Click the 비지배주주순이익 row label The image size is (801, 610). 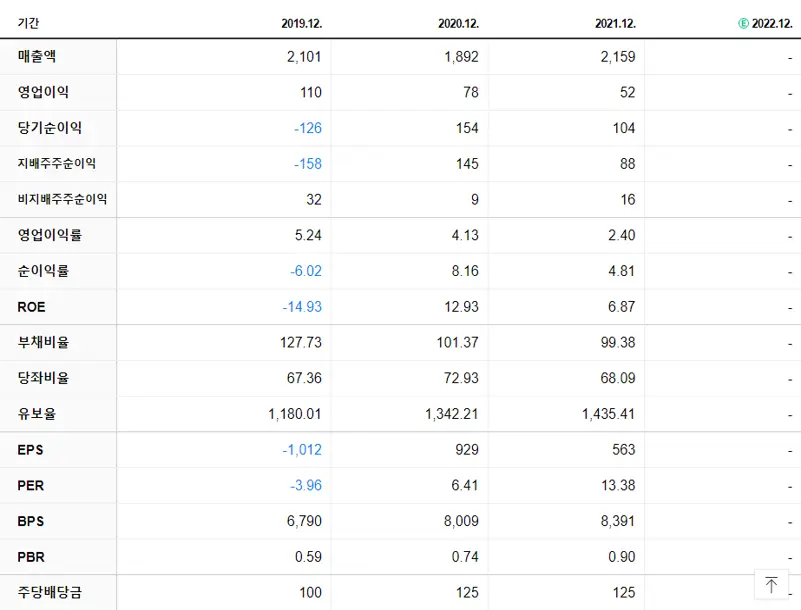point(62,199)
